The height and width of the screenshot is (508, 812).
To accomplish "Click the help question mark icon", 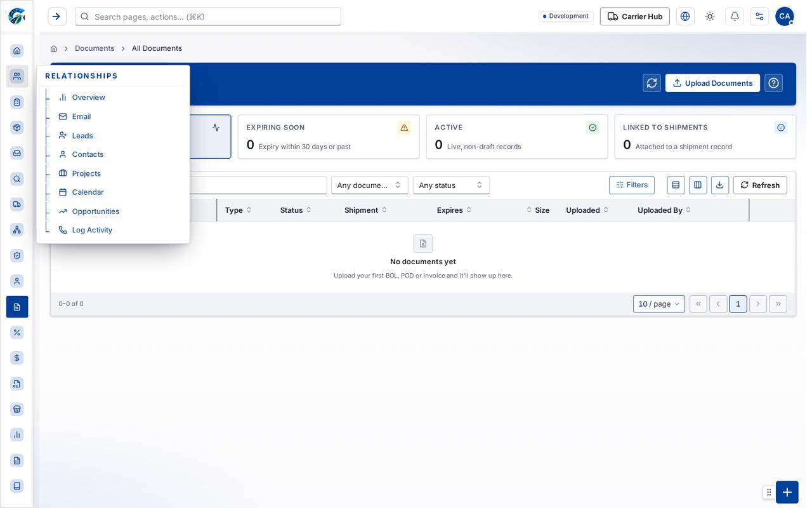I will pos(773,83).
